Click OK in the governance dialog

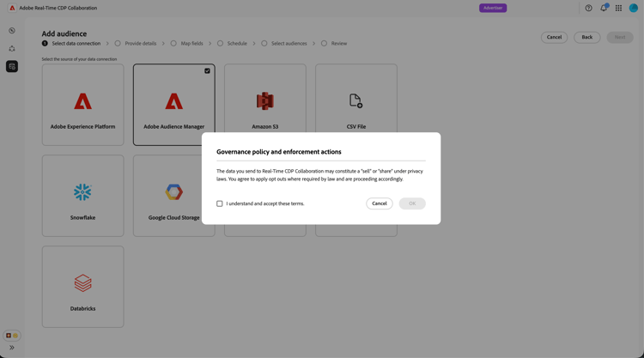pyautogui.click(x=412, y=203)
